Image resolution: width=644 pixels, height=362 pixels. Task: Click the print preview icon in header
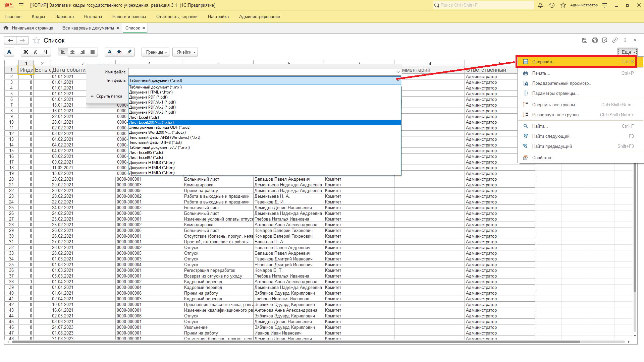(605, 40)
